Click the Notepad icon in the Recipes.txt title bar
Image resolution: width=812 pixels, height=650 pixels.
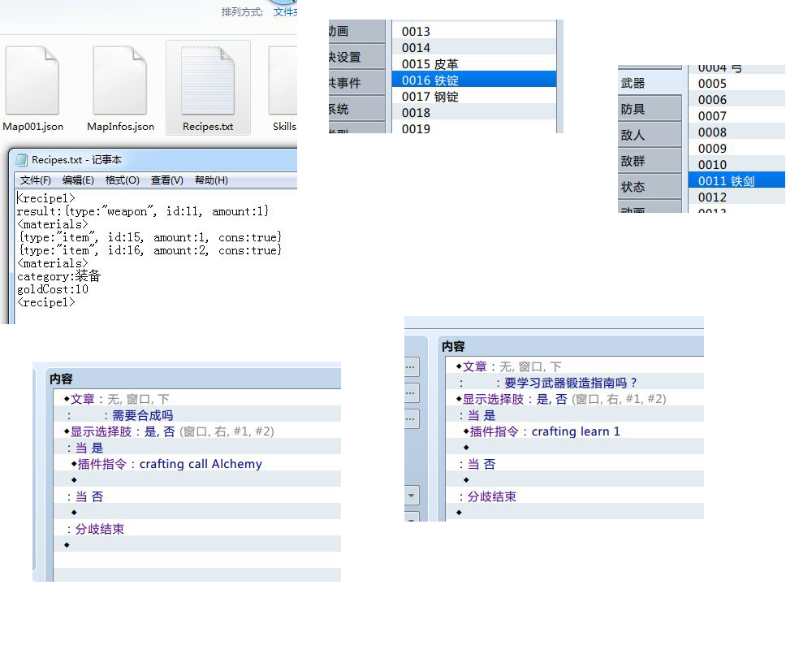coord(21,159)
